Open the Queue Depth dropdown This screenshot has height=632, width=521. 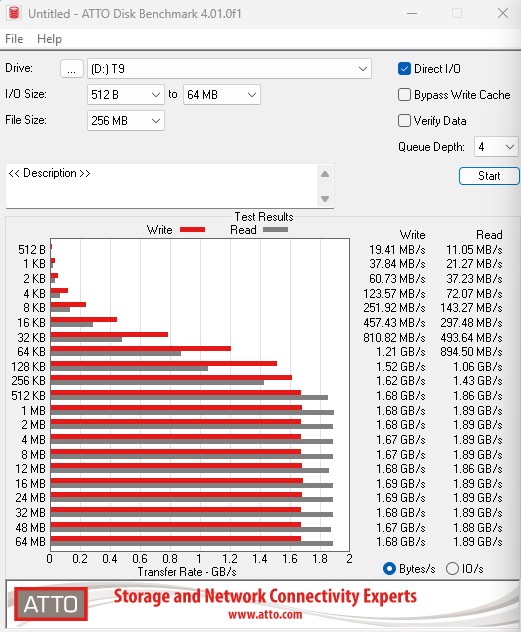[x=496, y=147]
